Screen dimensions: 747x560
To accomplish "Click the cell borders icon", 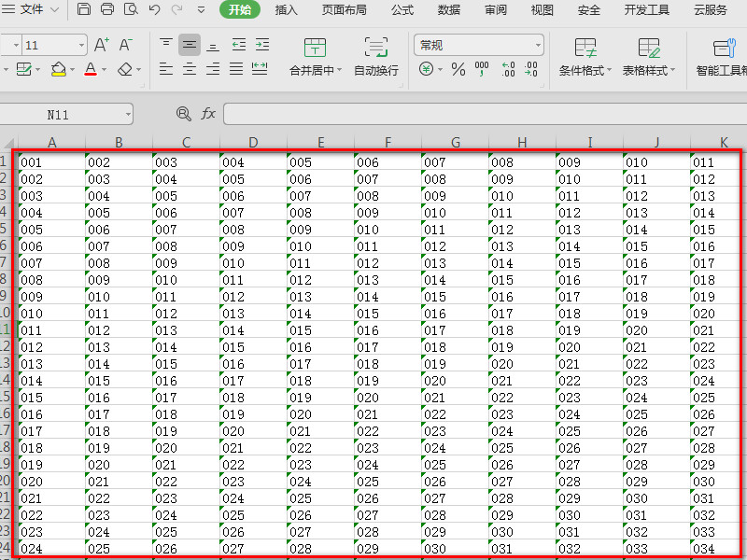I will tap(24, 69).
